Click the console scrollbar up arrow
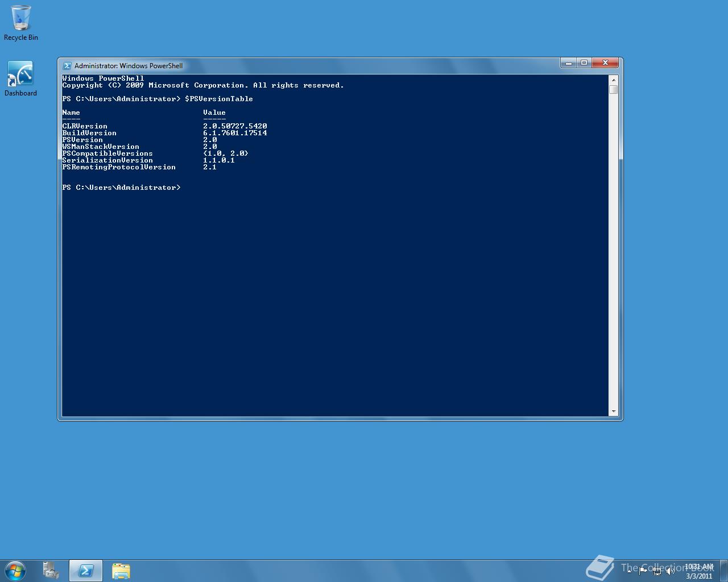 pyautogui.click(x=614, y=80)
